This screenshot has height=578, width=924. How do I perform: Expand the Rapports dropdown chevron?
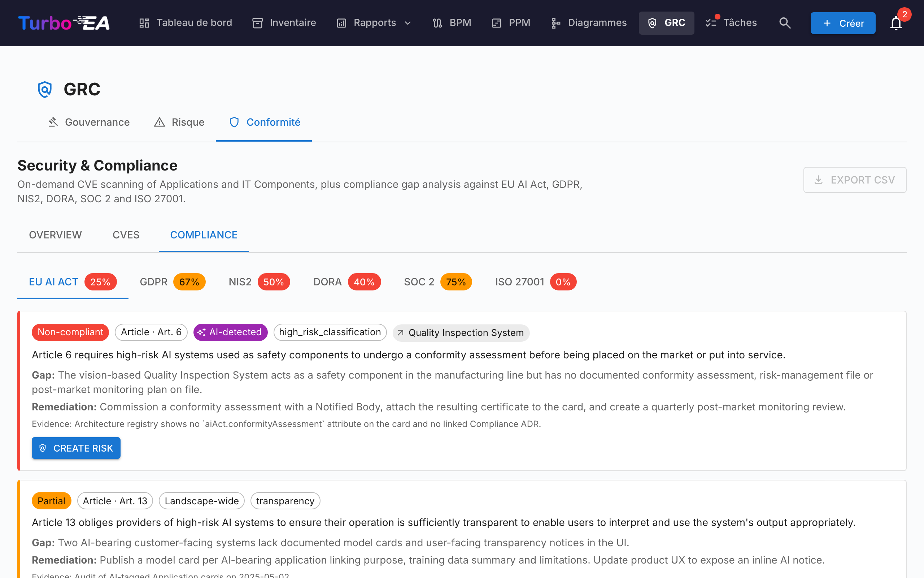(408, 23)
